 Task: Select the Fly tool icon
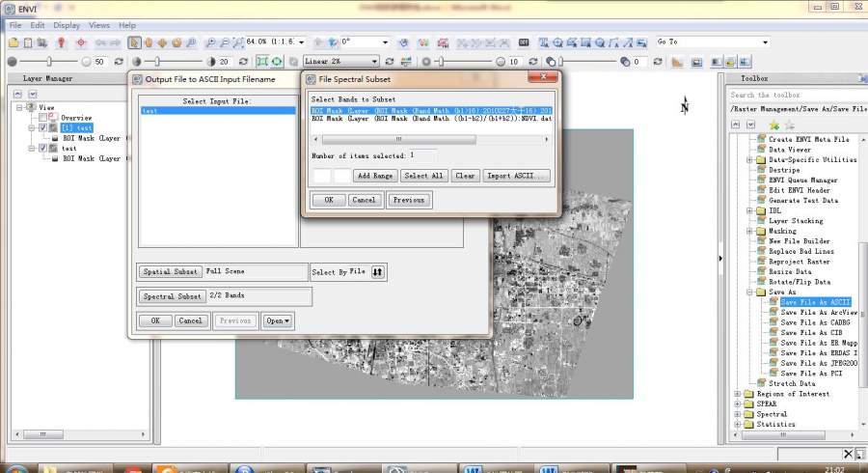click(162, 42)
